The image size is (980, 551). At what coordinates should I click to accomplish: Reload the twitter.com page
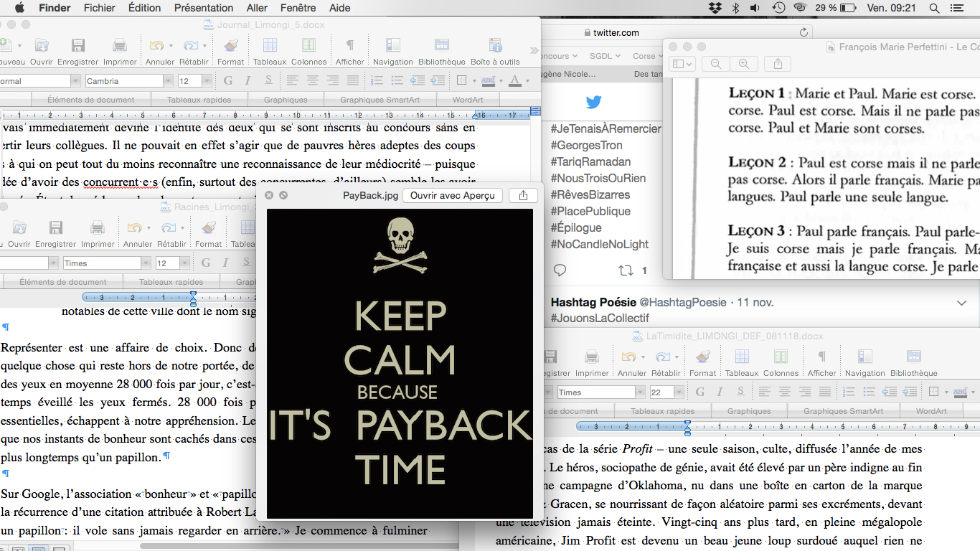804,32
